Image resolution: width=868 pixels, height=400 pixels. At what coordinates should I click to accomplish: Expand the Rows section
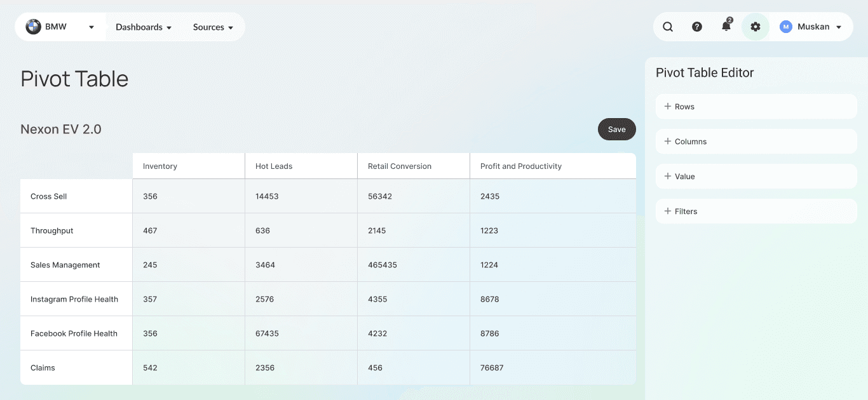(756, 107)
